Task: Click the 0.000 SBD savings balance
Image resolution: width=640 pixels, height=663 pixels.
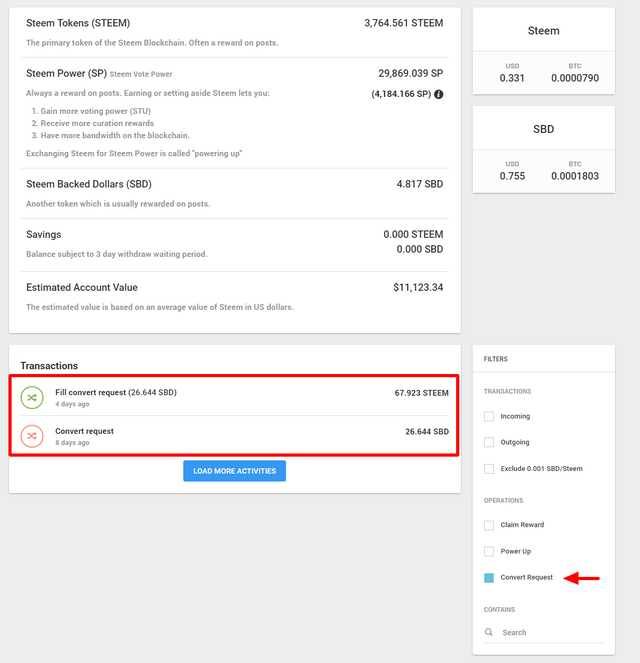Action: coord(420,249)
